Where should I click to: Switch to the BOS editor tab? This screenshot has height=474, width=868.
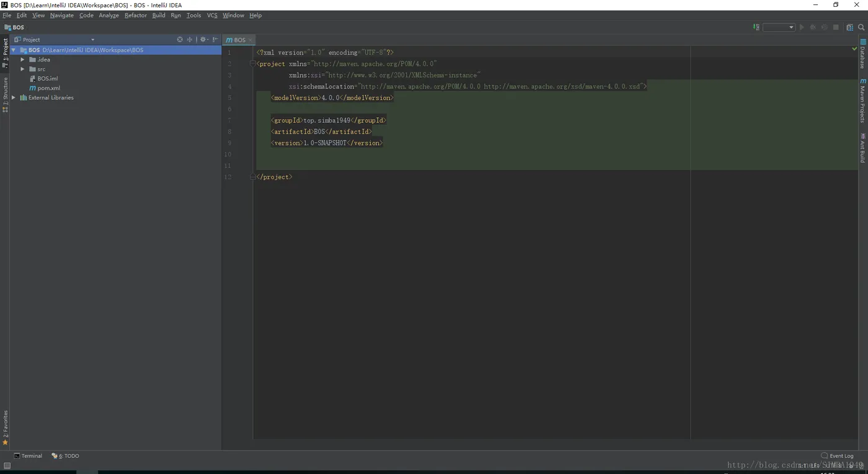(239, 40)
